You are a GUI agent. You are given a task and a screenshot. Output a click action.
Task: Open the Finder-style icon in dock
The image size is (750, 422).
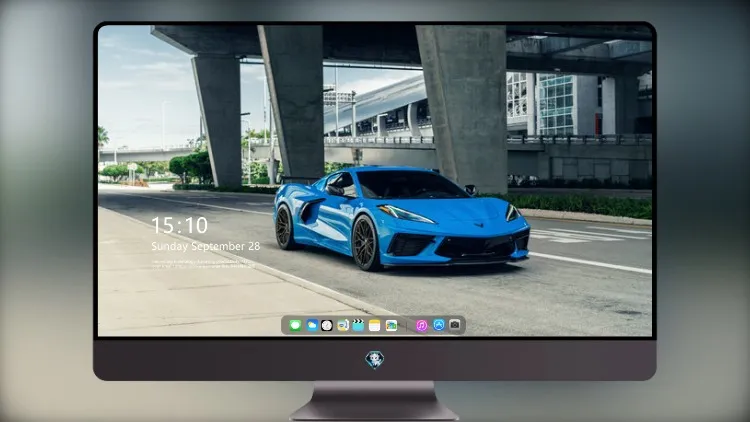pyautogui.click(x=343, y=325)
